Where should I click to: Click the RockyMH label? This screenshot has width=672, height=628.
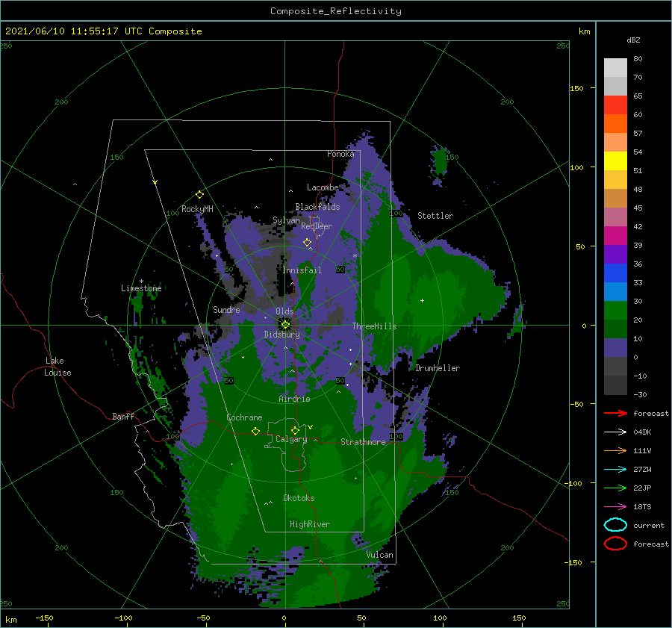pyautogui.click(x=197, y=209)
